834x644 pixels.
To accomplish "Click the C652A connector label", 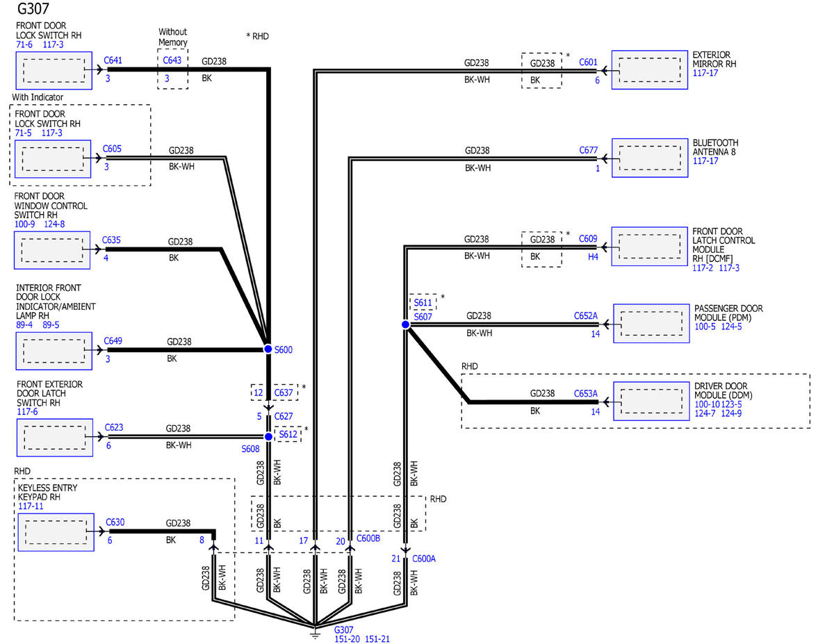I will click(x=585, y=315).
